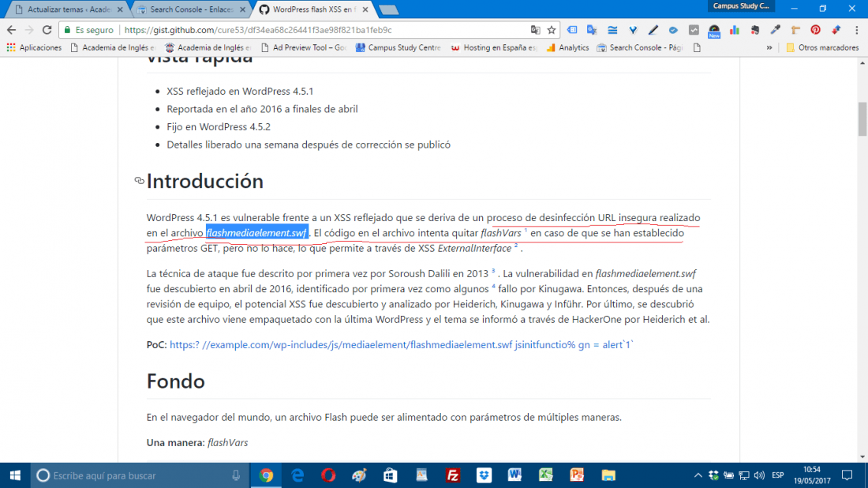Open the translate page icon in address bar
This screenshot has height=488, width=868.
coord(535,30)
